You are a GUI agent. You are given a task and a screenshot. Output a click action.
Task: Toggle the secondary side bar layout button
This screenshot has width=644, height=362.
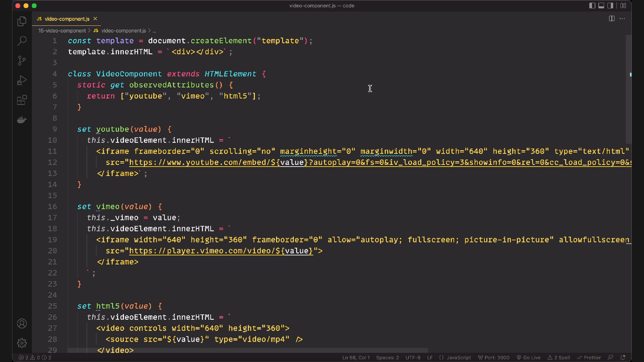[x=610, y=6]
